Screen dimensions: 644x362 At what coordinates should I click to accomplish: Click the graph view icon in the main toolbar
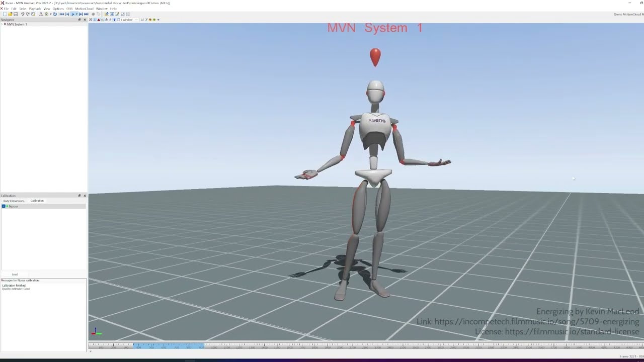pos(122,14)
